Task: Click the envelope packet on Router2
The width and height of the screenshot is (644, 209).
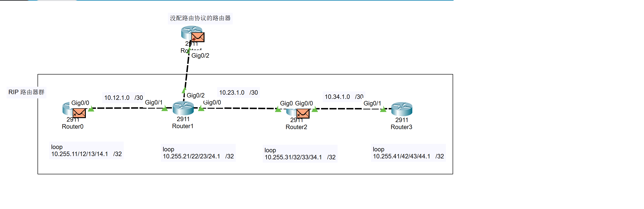Action: (303, 114)
